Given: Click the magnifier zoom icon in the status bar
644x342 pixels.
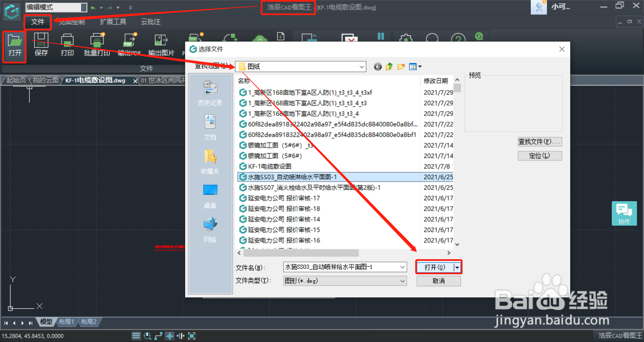Looking at the screenshot, I should [147, 336].
